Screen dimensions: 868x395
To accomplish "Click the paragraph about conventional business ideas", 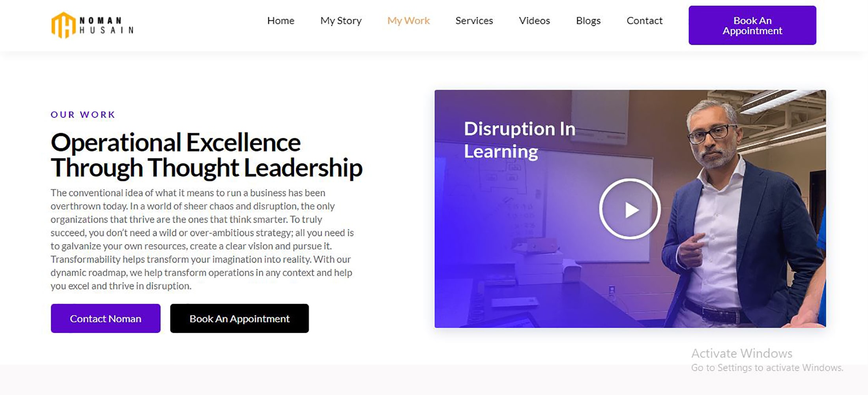I will pyautogui.click(x=202, y=239).
